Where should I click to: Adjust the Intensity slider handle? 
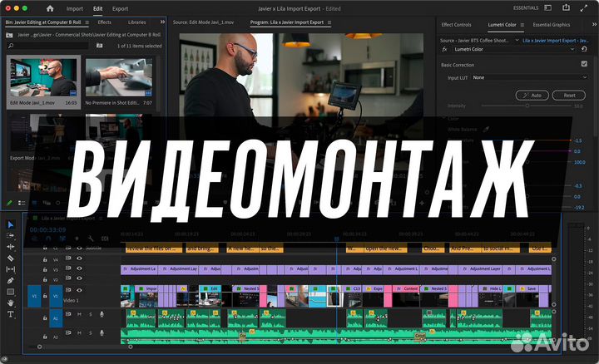point(527,106)
